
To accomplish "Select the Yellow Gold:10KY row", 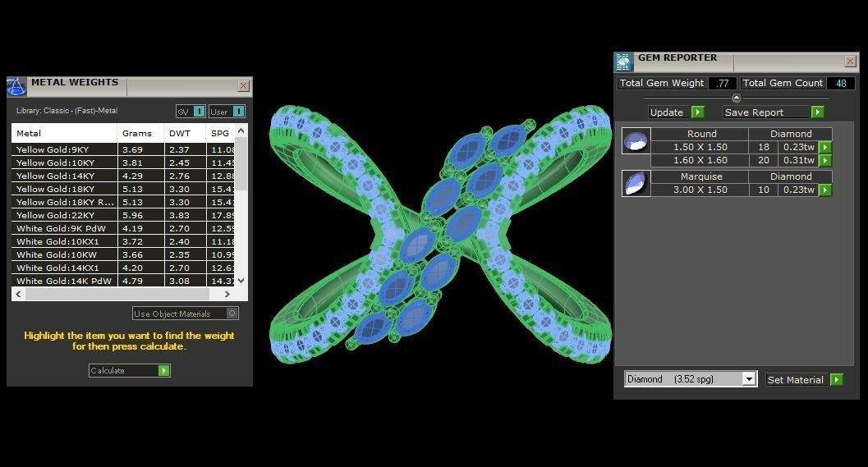I will coord(123,163).
